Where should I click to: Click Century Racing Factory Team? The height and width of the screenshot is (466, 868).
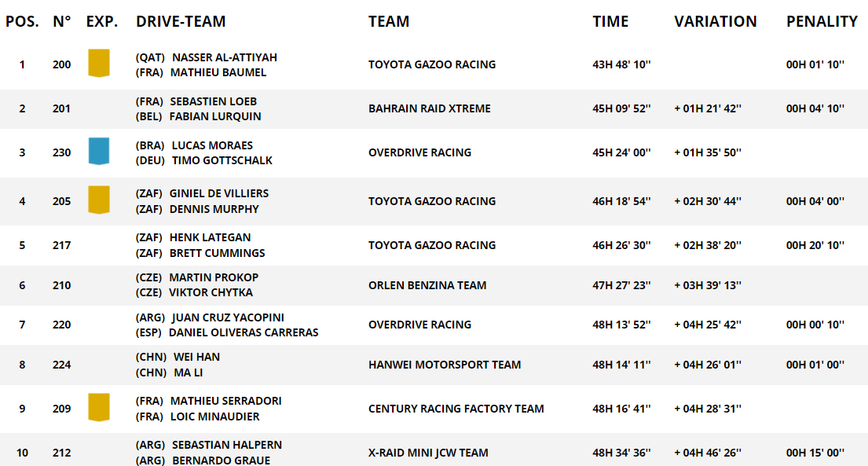pyautogui.click(x=456, y=409)
